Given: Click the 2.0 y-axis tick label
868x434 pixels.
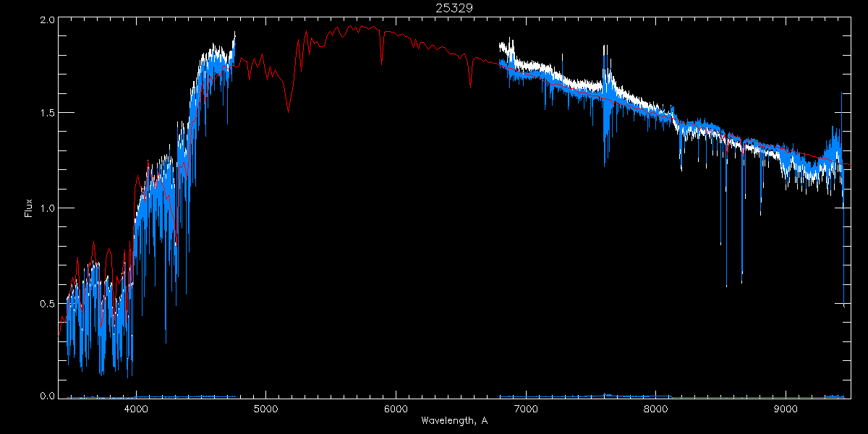Looking at the screenshot, I should click(47, 21).
